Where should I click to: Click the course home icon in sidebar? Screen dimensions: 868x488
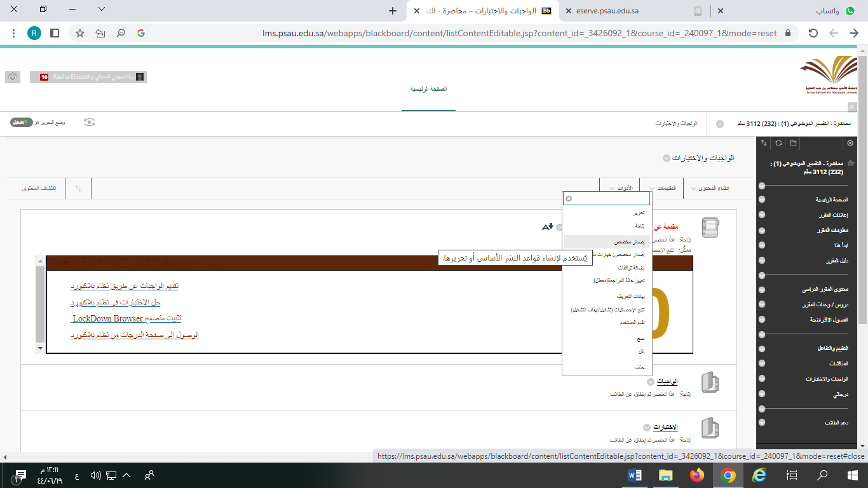pyautogui.click(x=851, y=163)
